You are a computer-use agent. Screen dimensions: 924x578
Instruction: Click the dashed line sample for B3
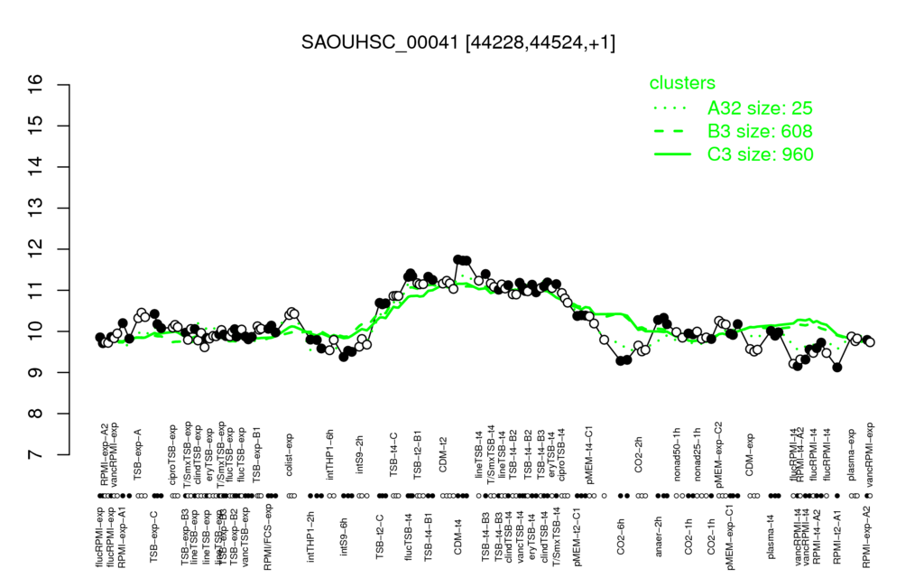[671, 132]
